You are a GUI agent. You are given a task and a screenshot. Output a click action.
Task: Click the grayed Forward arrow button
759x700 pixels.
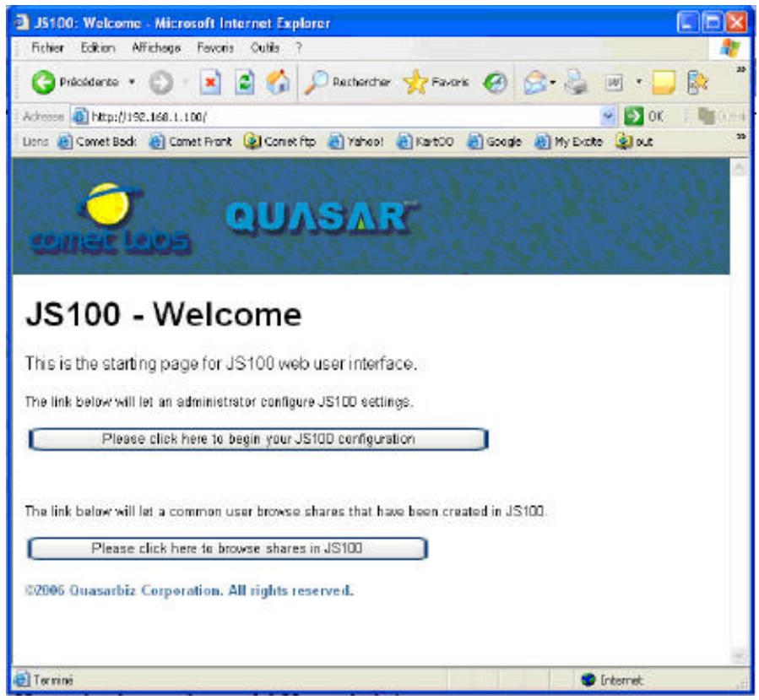pyautogui.click(x=160, y=83)
